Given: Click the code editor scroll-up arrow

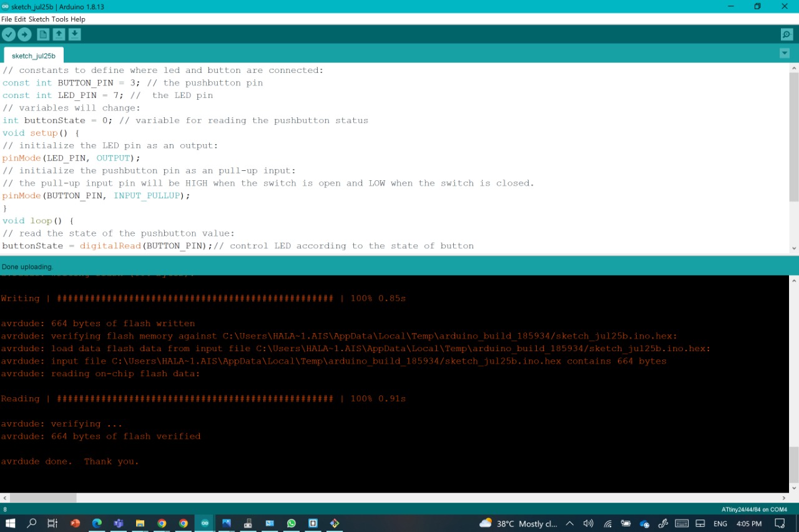Looking at the screenshot, I should (x=794, y=69).
